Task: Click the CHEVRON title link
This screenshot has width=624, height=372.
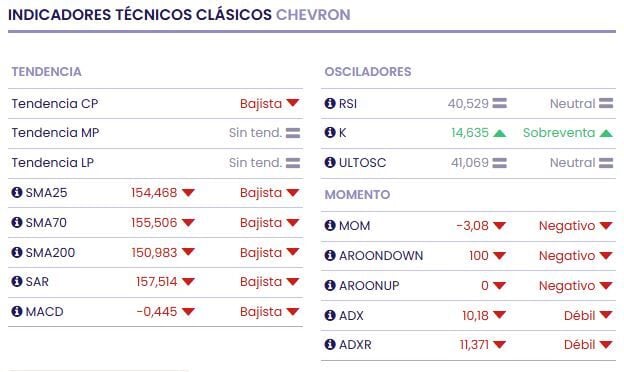Action: (313, 15)
